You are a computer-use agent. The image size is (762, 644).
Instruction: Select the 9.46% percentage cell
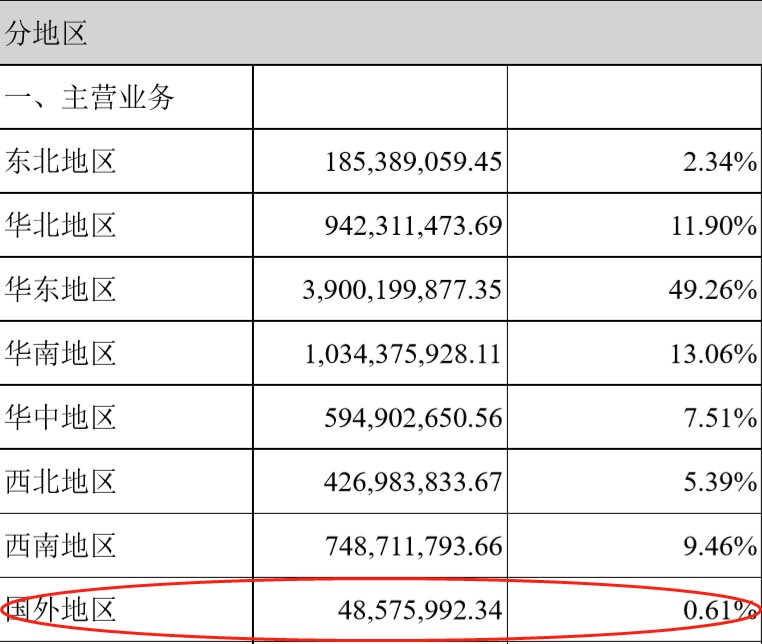(x=718, y=546)
